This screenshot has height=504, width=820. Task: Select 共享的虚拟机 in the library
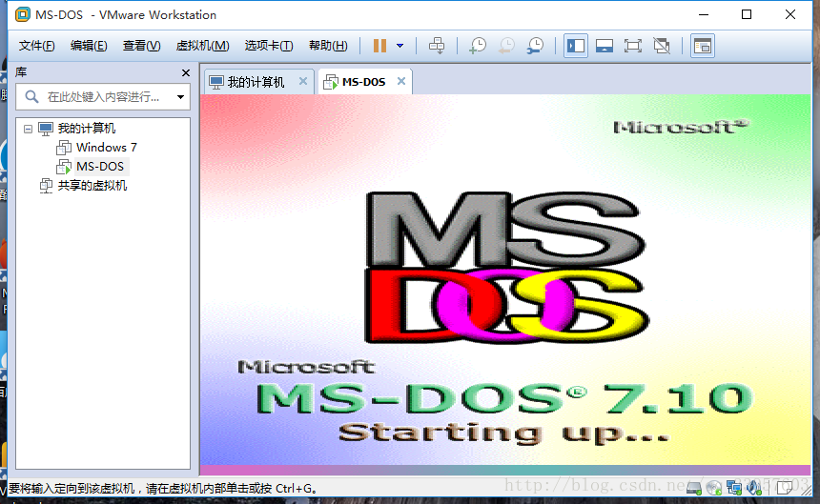92,186
